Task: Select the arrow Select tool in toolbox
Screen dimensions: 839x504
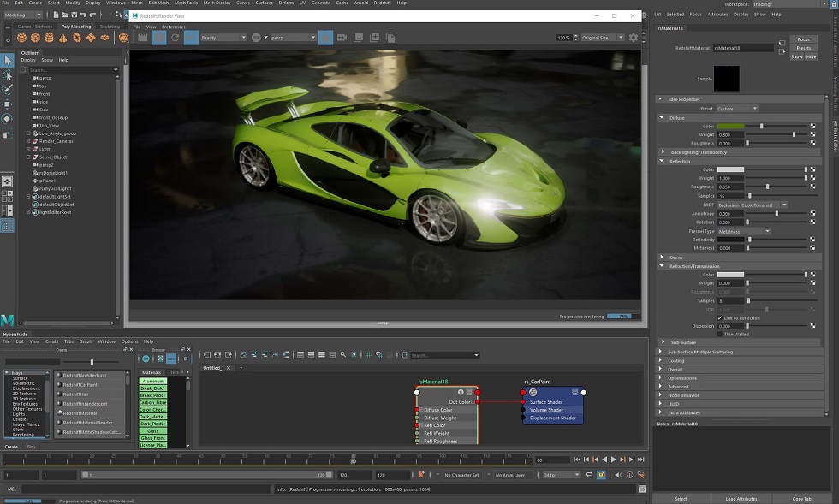Action: click(x=7, y=60)
